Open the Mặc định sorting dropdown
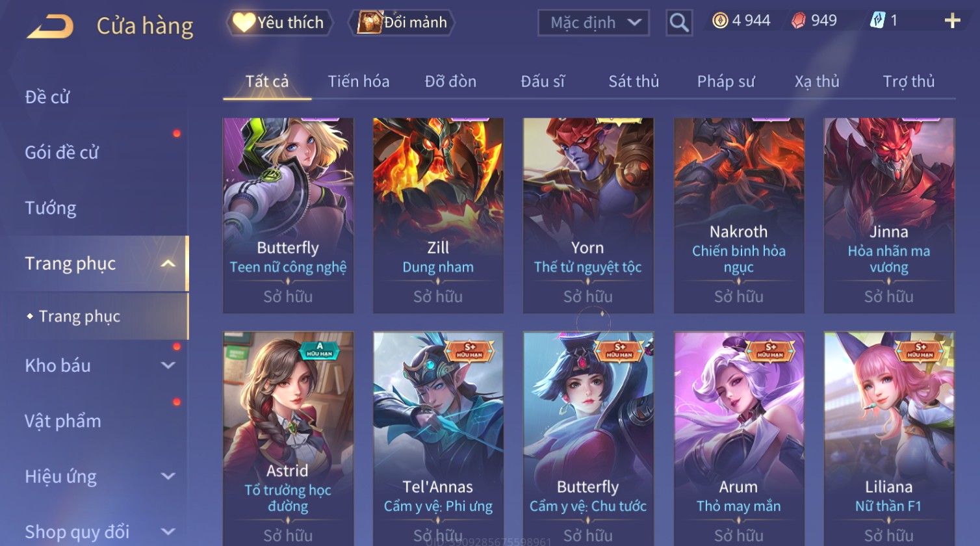This screenshot has height=546, width=980. 593,23
